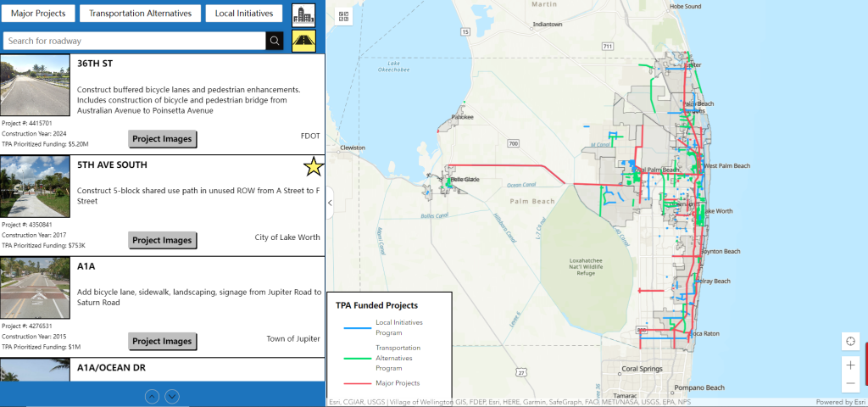The height and width of the screenshot is (407, 868).
Task: Open the Major Projects tab
Action: [37, 14]
